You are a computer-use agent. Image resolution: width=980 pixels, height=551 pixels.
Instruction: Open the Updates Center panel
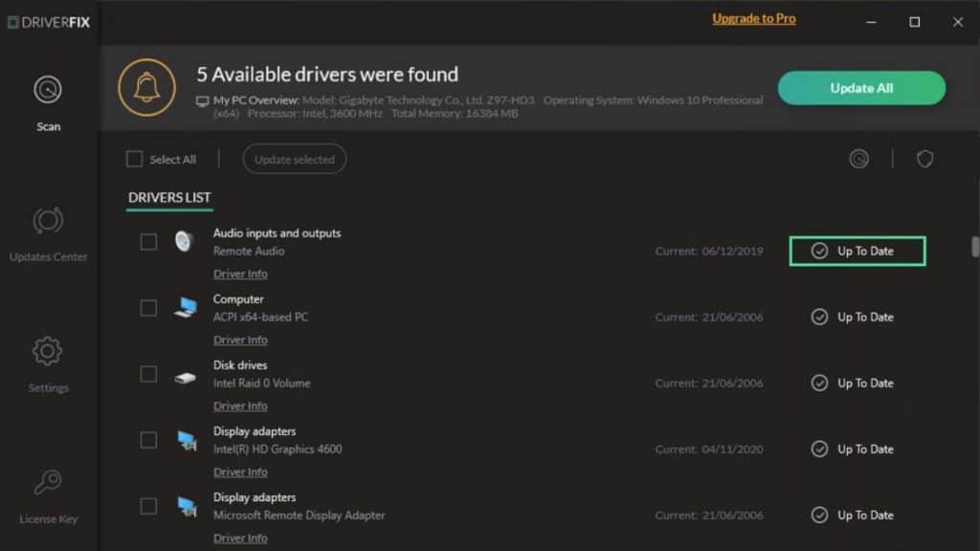(x=48, y=230)
